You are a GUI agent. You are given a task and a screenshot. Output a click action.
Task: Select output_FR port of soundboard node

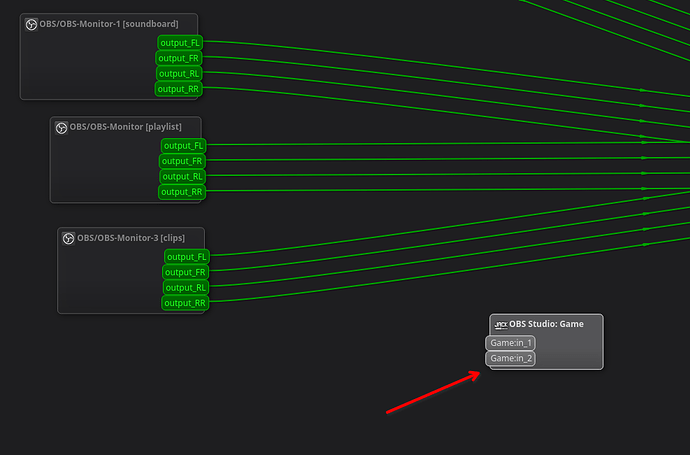tap(179, 59)
